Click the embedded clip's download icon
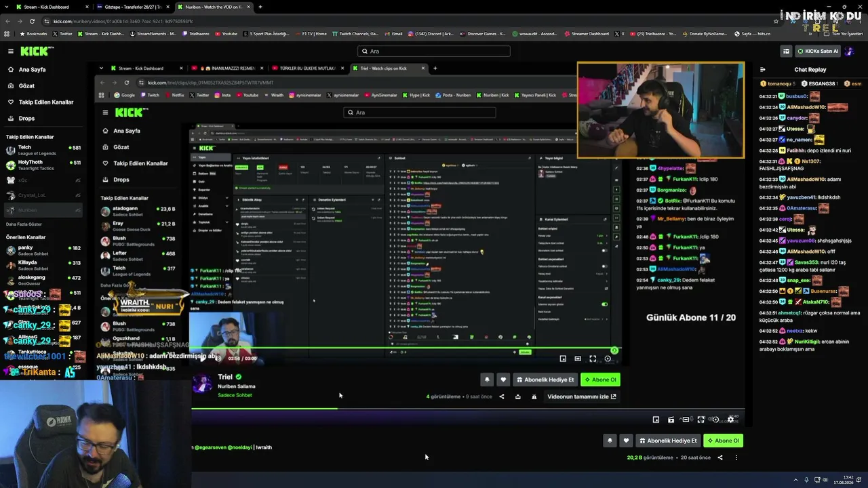This screenshot has height=488, width=868. click(x=518, y=396)
